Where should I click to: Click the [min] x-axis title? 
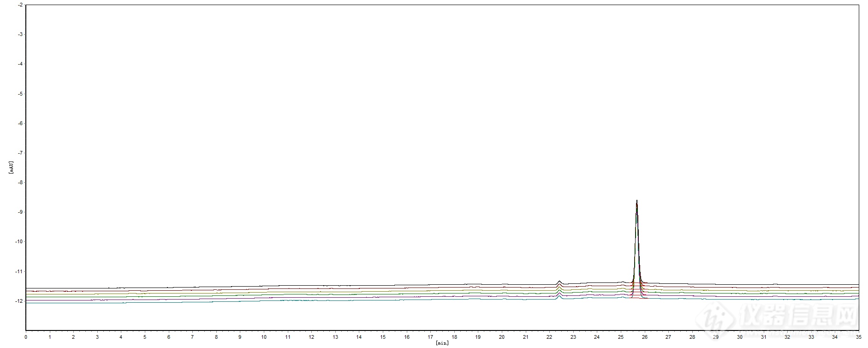pyautogui.click(x=442, y=343)
